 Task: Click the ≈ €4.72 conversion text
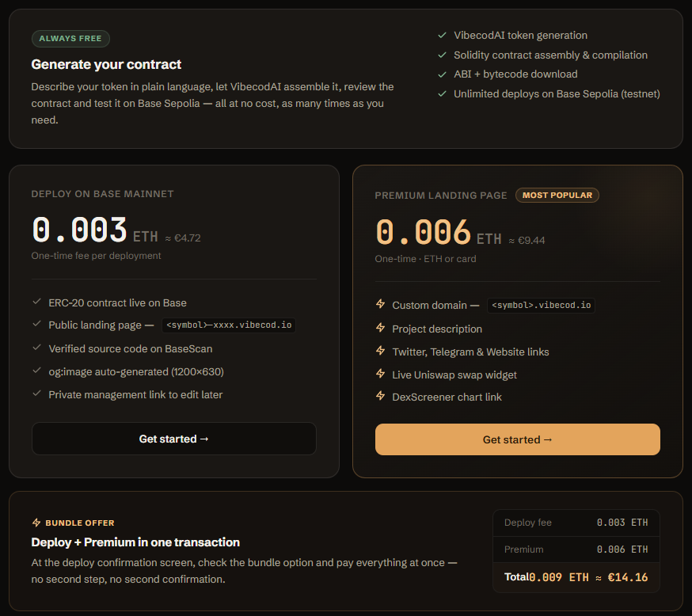(x=183, y=238)
